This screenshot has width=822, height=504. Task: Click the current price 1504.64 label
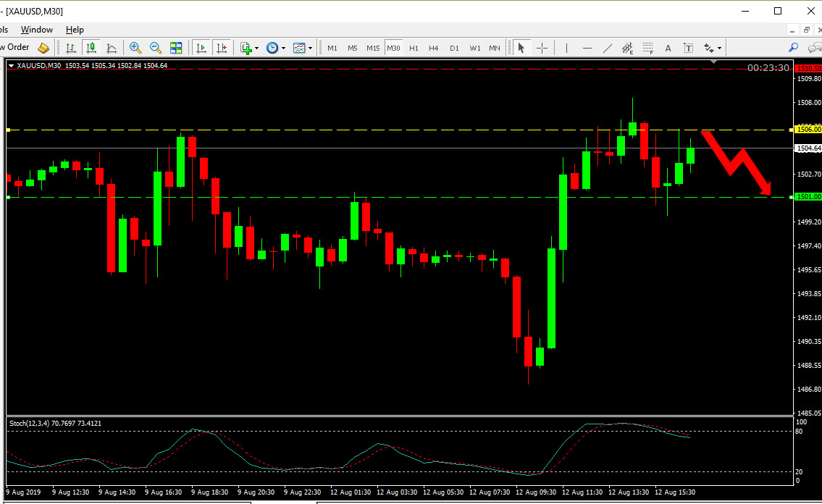point(808,148)
